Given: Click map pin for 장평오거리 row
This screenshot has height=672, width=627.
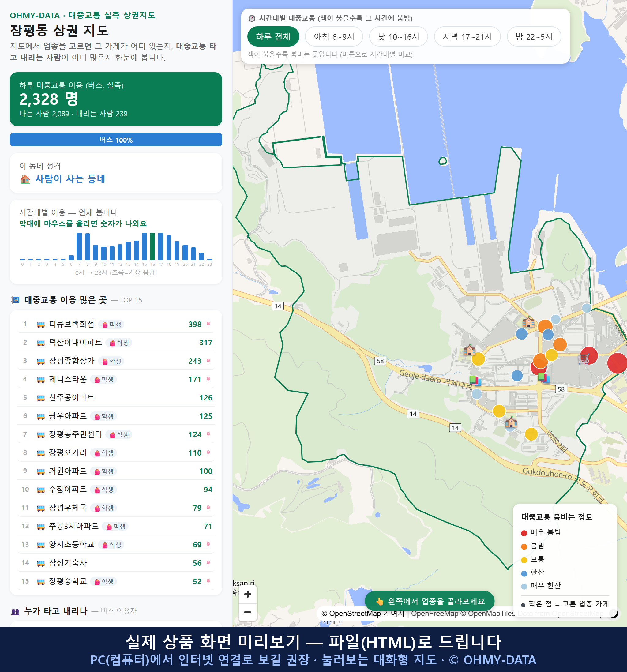Looking at the screenshot, I should pyautogui.click(x=208, y=453).
